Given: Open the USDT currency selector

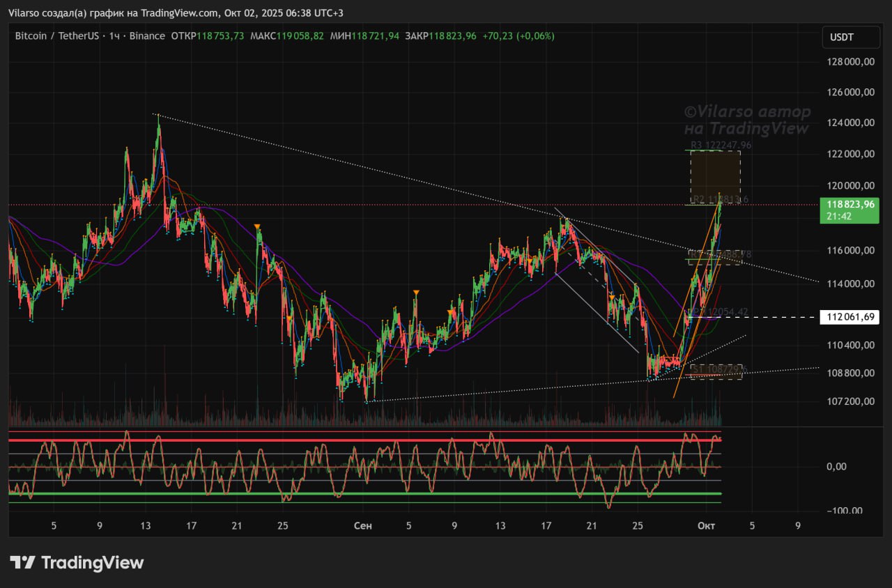Looking at the screenshot, I should (x=842, y=37).
